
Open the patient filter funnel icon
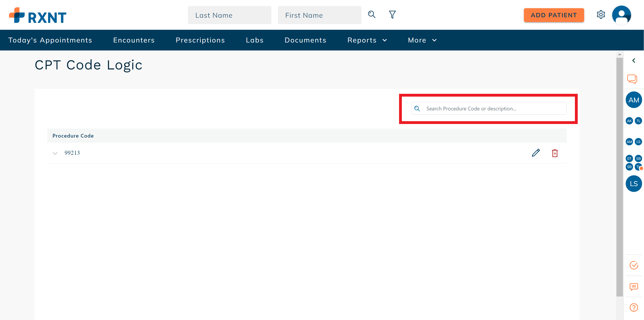click(392, 14)
